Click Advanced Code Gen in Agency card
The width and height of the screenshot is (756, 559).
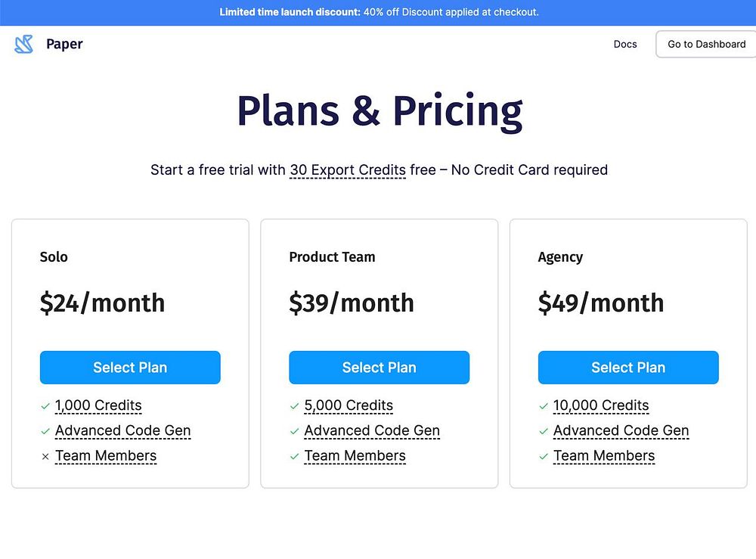click(x=621, y=430)
